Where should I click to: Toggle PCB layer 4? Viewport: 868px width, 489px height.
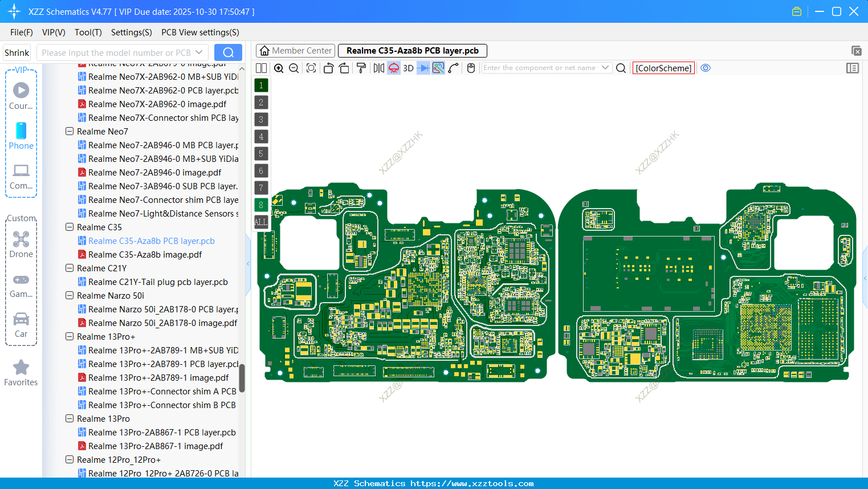(x=261, y=137)
